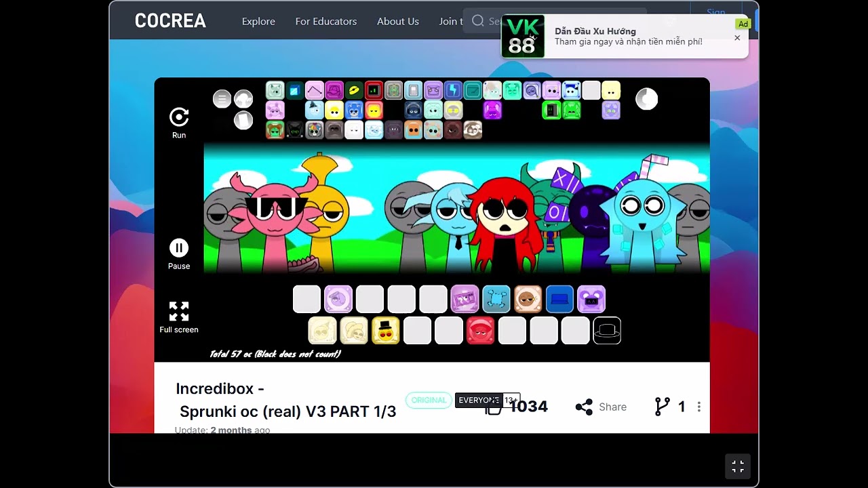This screenshot has width=868, height=488.
Task: Pick the teal chart board icon
Action: pyautogui.click(x=473, y=90)
